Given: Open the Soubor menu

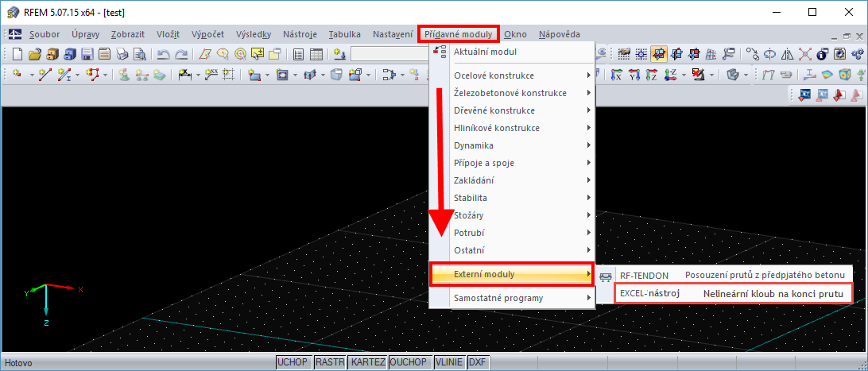Looking at the screenshot, I should 45,34.
